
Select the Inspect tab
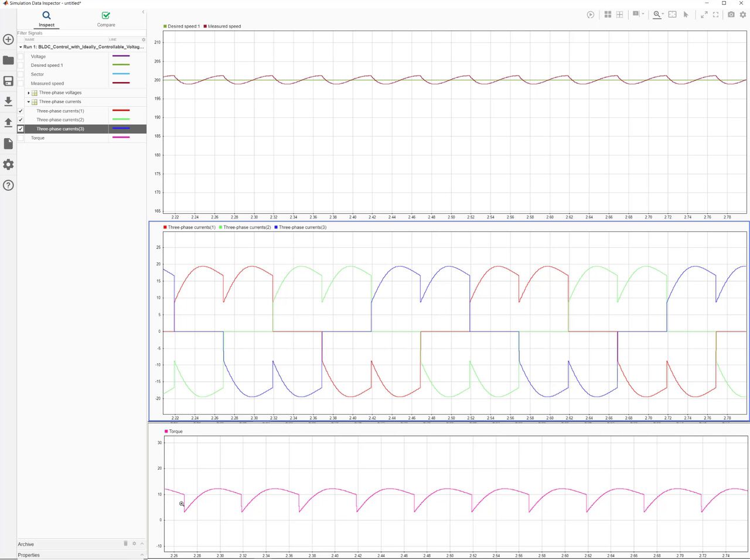(x=46, y=19)
